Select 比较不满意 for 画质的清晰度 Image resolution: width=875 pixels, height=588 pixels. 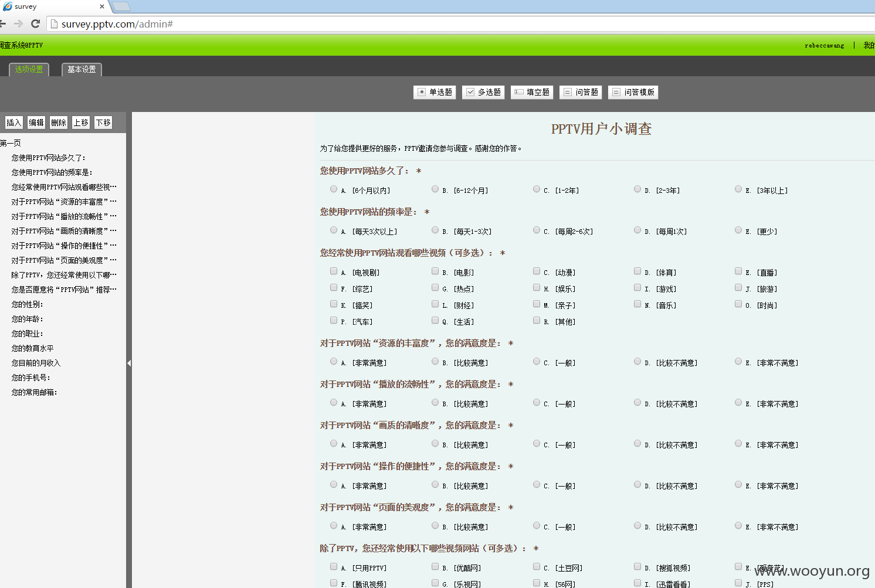(x=637, y=443)
